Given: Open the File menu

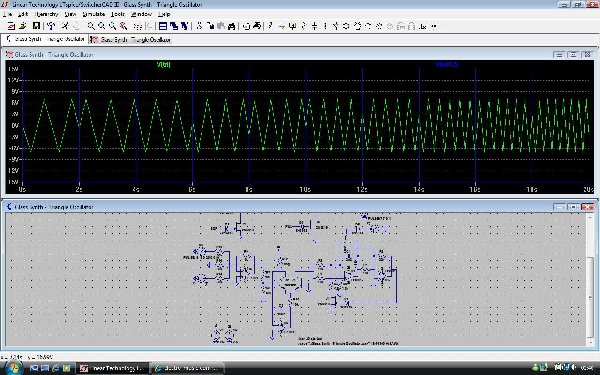Looking at the screenshot, I should pyautogui.click(x=8, y=14).
